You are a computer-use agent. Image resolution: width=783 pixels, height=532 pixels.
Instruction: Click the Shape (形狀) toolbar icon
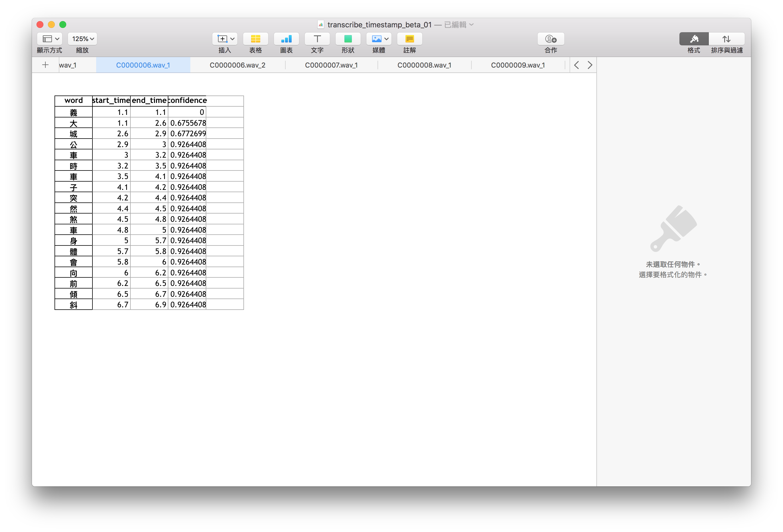[x=348, y=39]
